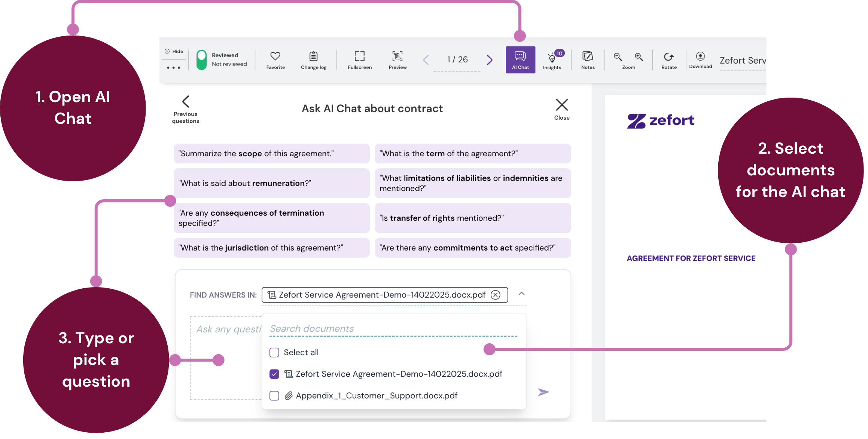Pick limitations of liabilities or indemnities question
This screenshot has width=868, height=439.
click(x=473, y=183)
